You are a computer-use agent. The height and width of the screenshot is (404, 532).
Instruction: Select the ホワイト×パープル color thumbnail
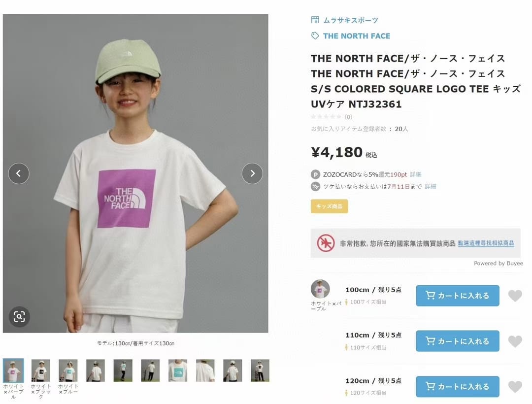tap(13, 370)
